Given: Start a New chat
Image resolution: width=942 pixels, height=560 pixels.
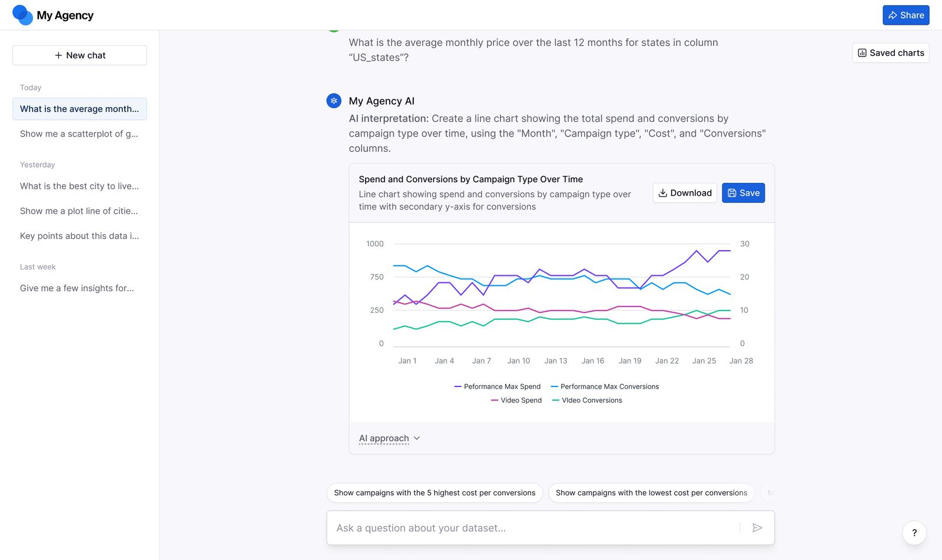Looking at the screenshot, I should coord(79,55).
